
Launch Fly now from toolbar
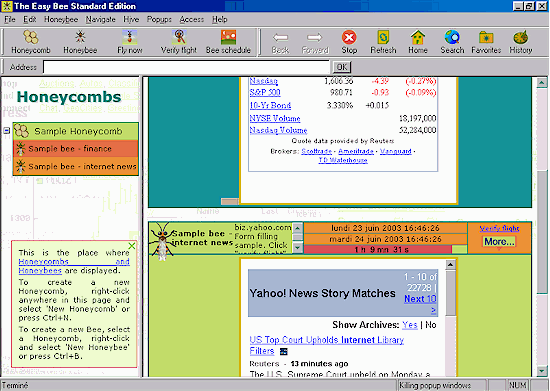[129, 42]
